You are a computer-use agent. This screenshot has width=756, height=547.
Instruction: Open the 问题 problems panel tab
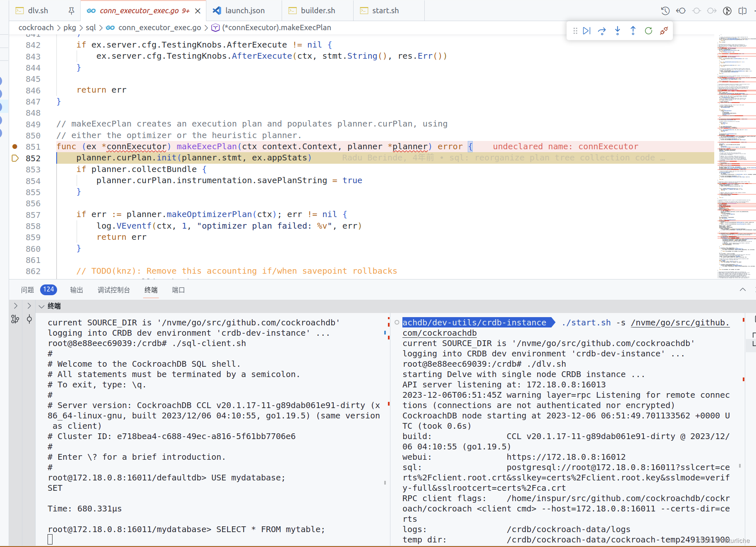click(27, 290)
